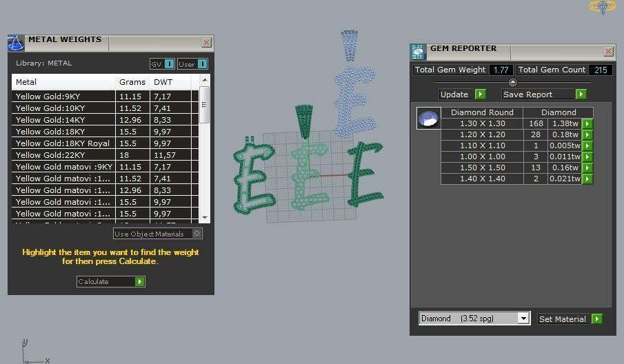Viewport: 624px width, 364px height.
Task: Select the Yellow Gold:10KY row
Action: click(105, 108)
